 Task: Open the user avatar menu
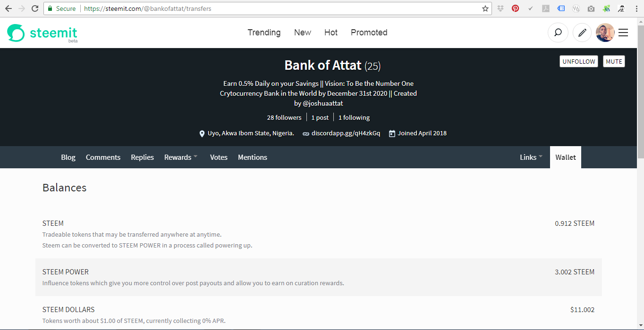[605, 33]
